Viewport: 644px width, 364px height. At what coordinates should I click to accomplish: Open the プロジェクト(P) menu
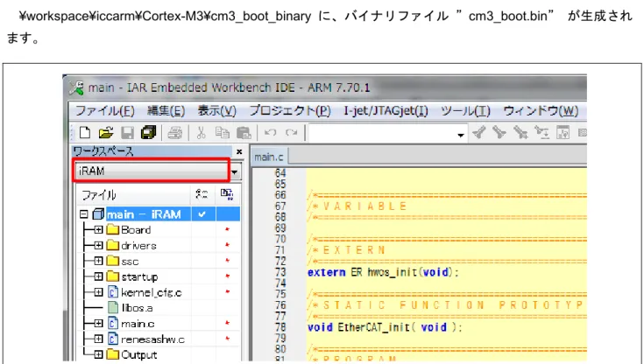pos(290,111)
